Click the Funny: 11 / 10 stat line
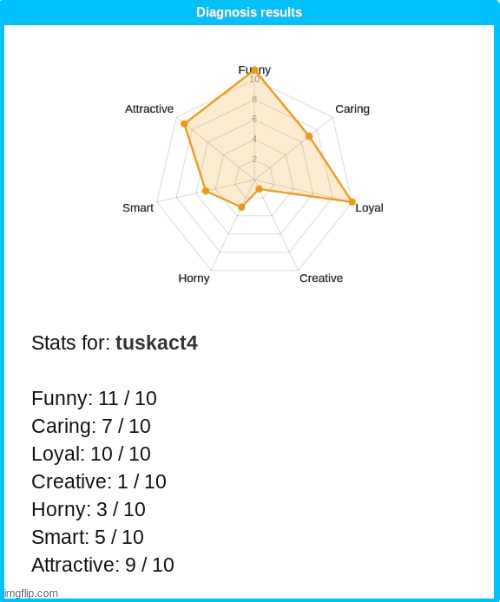The width and height of the screenshot is (500, 602). click(x=94, y=398)
